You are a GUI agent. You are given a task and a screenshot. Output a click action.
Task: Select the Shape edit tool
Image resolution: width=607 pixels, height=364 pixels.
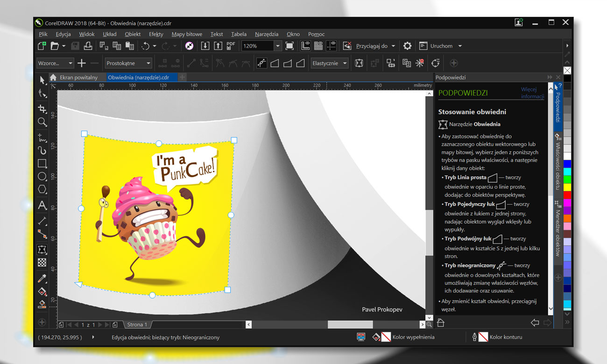[x=42, y=94]
